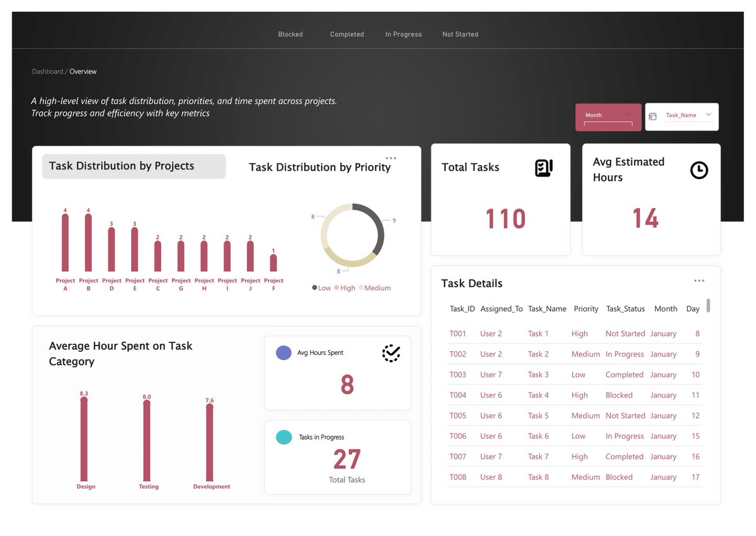Sort table by the Month column header
The image size is (756, 536).
click(666, 309)
